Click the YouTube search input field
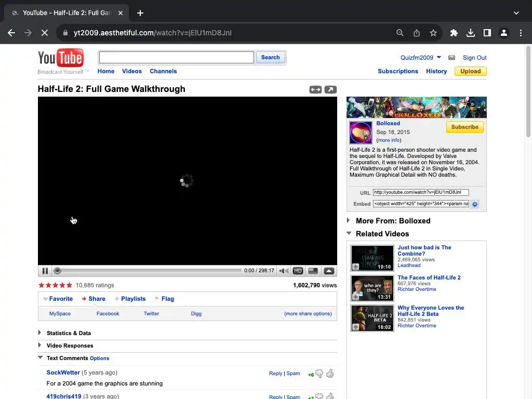Viewport: 532px width, 399px height. coord(177,57)
